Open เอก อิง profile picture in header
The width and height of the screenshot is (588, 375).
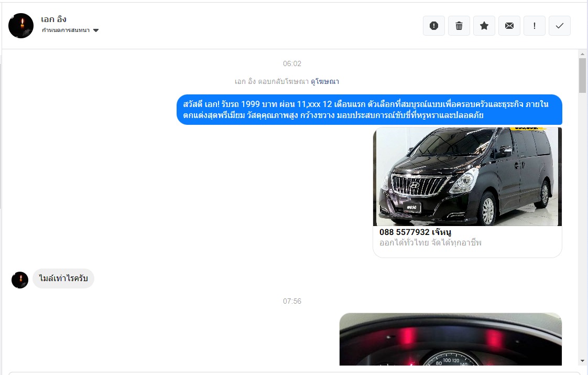point(21,26)
